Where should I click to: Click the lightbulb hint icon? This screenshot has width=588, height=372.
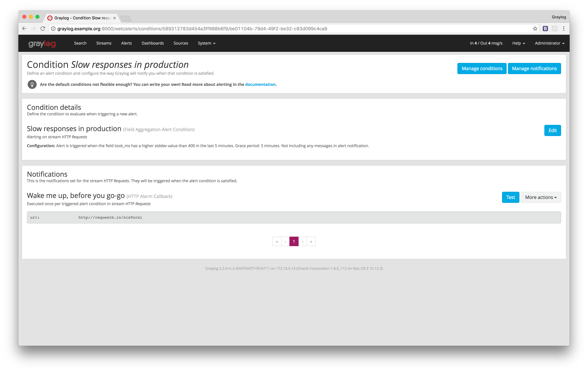click(32, 84)
